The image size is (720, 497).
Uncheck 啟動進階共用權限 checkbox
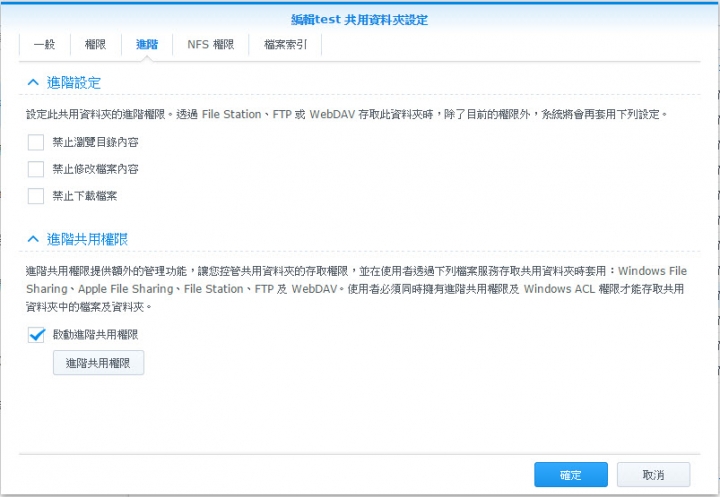click(x=36, y=335)
